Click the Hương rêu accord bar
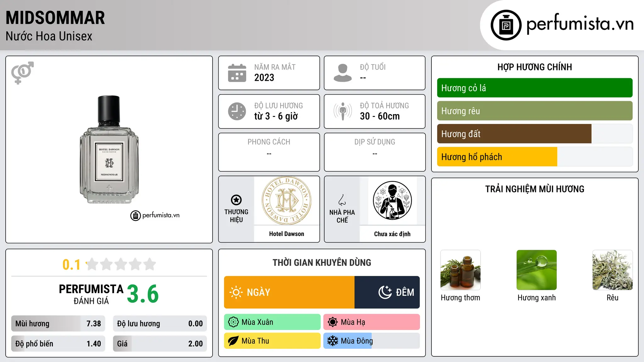 535,111
